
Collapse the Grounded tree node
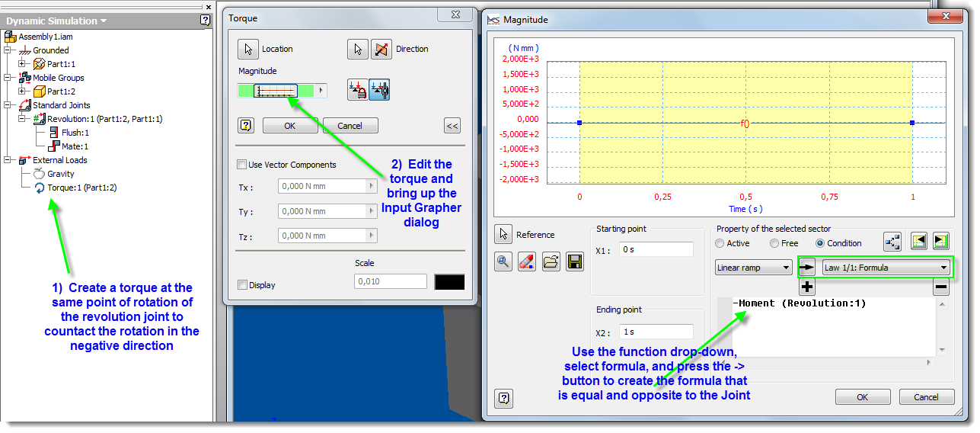8,50
